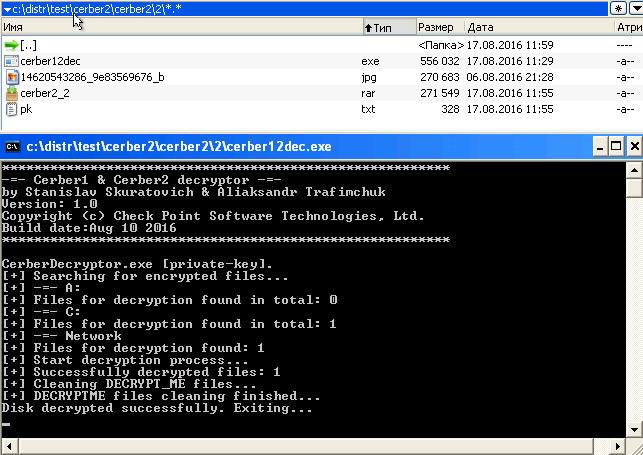Click the rar type cell

click(368, 93)
